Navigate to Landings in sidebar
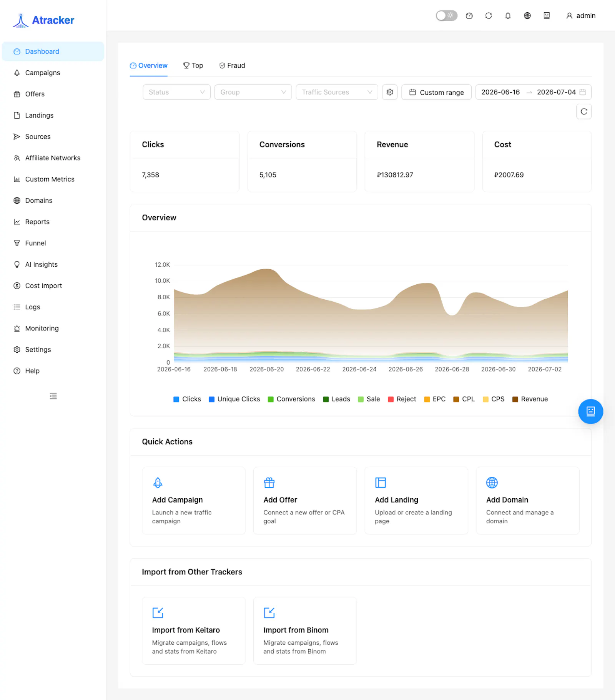Screen dimensions: 615x700 (53, 115)
